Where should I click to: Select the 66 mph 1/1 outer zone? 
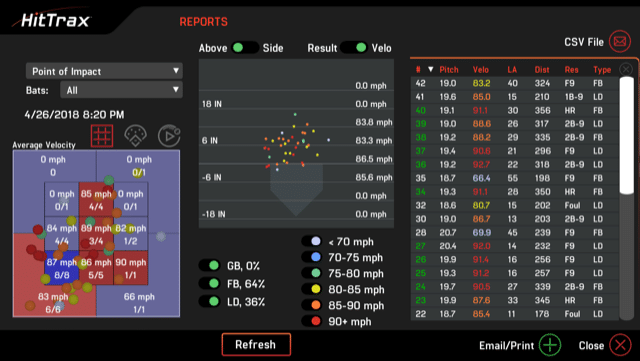pyautogui.click(x=139, y=302)
